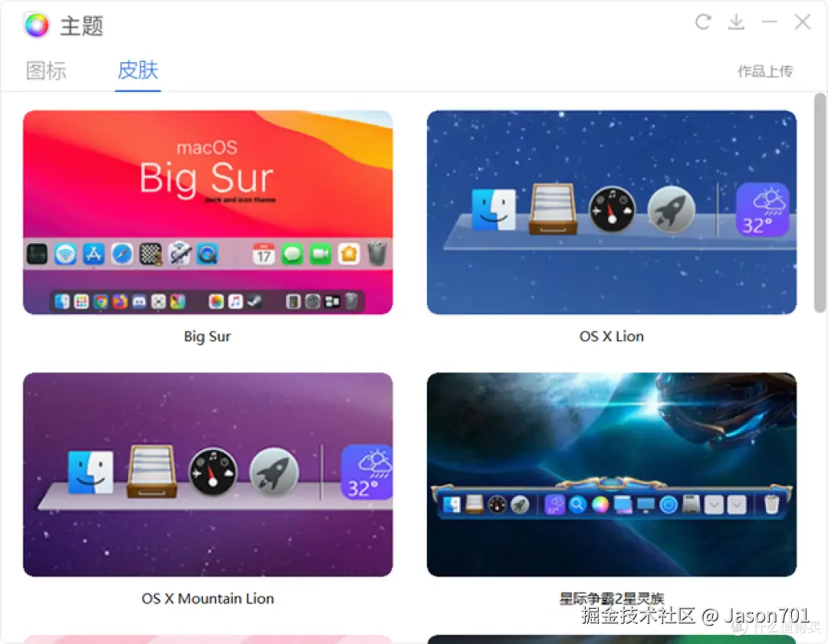
Task: Click the Trash icon in the Big Sur dock
Action: [x=377, y=253]
